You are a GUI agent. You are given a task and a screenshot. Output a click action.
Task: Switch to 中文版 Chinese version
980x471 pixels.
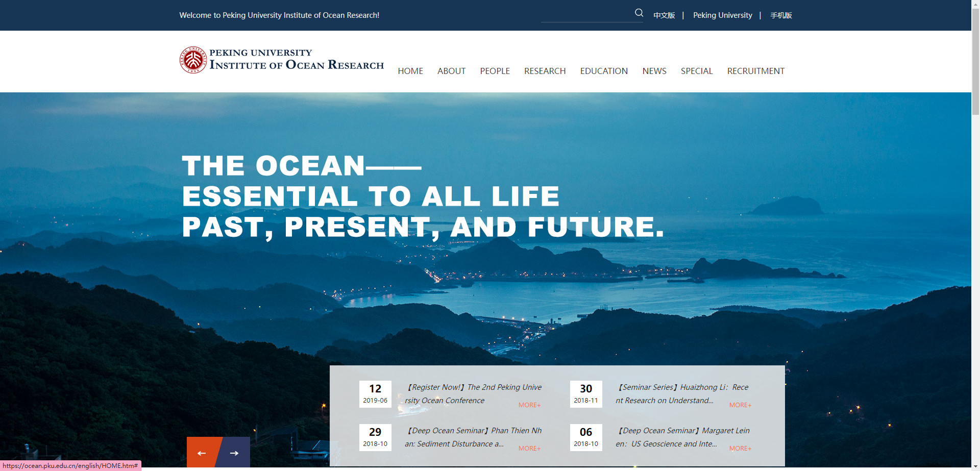664,15
